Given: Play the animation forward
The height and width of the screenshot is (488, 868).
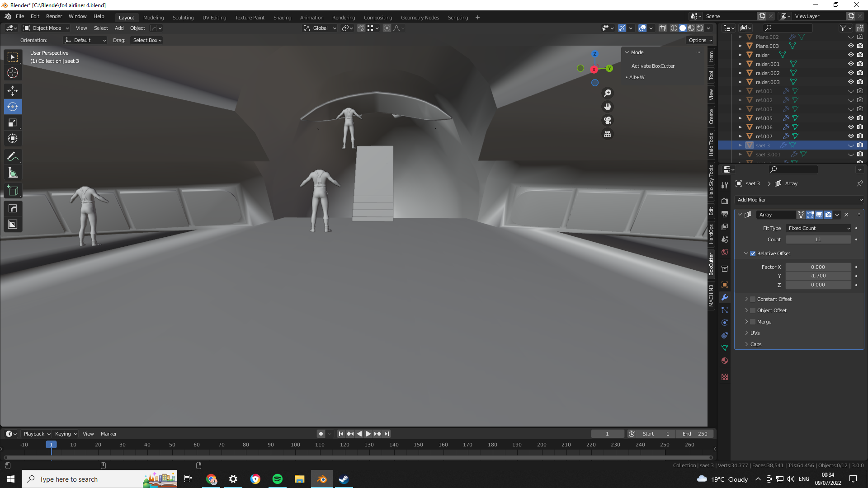Looking at the screenshot, I should (x=368, y=434).
